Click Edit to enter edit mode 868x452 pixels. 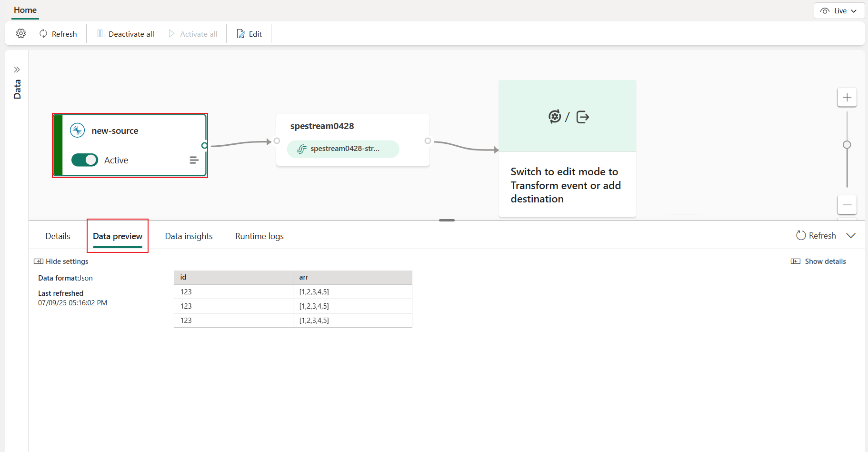pos(249,34)
